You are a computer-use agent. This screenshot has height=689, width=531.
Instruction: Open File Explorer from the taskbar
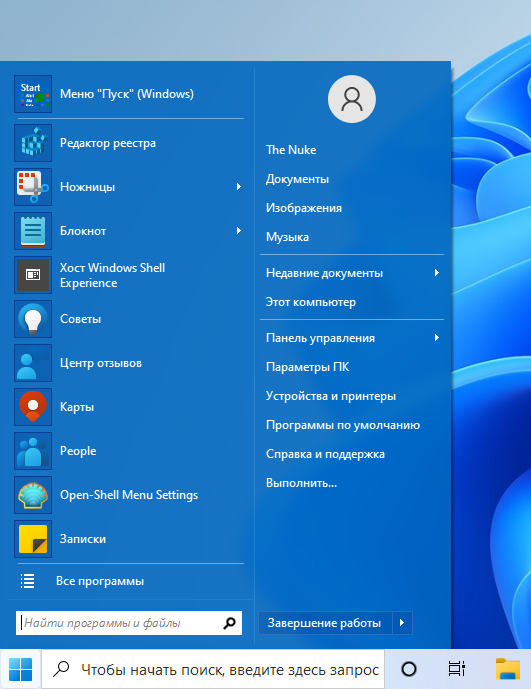508,669
